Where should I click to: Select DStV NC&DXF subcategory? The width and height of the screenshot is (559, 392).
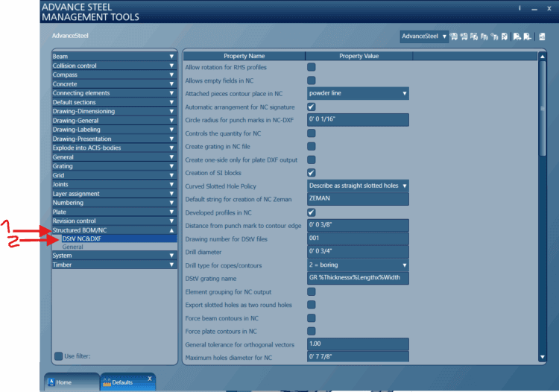[119, 238]
